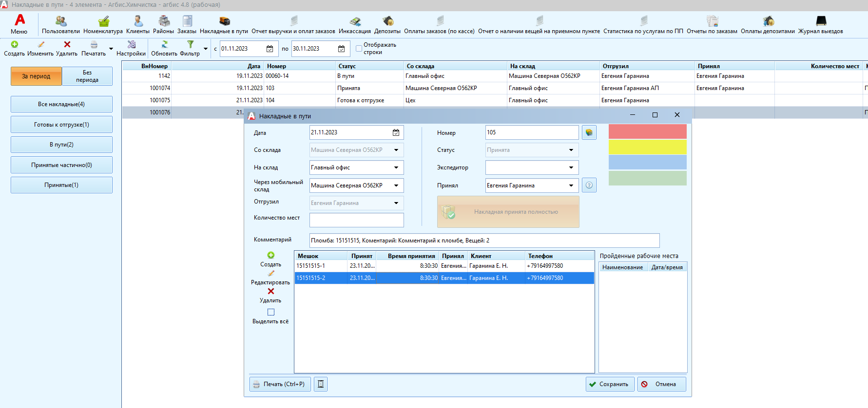
Task: Open Отчет о наличии вещей report
Action: point(539,24)
